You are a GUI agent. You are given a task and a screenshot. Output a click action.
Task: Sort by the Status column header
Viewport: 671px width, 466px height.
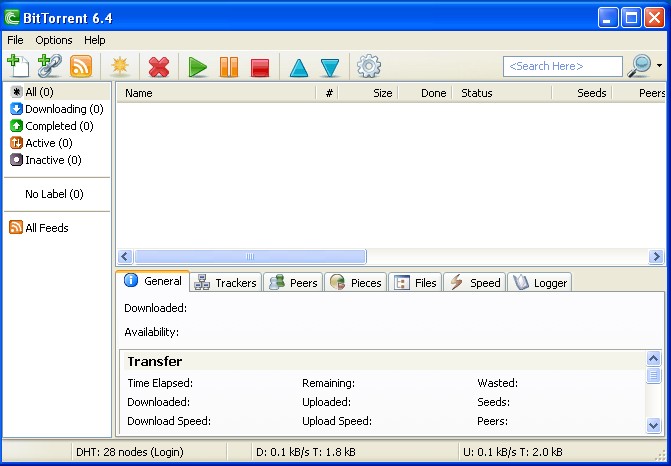tap(502, 93)
